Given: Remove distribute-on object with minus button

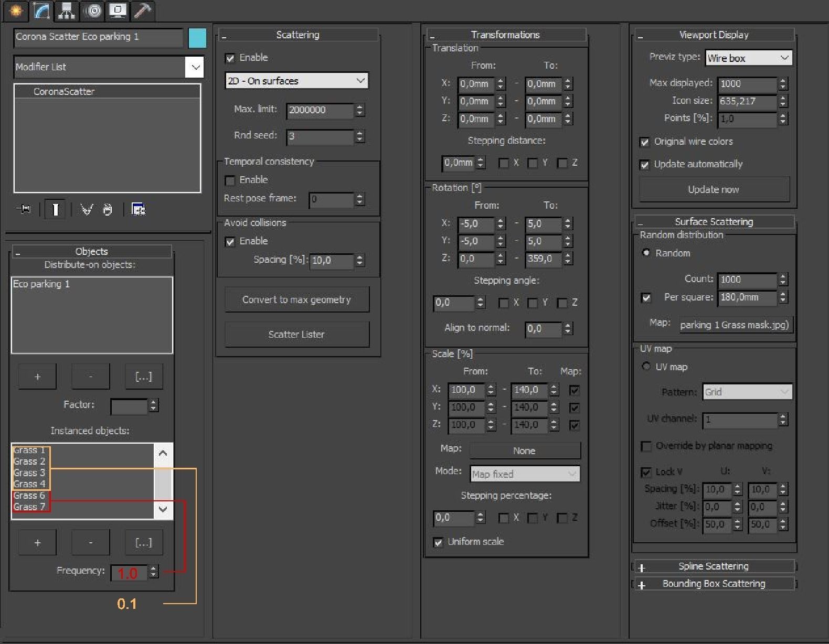Looking at the screenshot, I should pyautogui.click(x=91, y=377).
